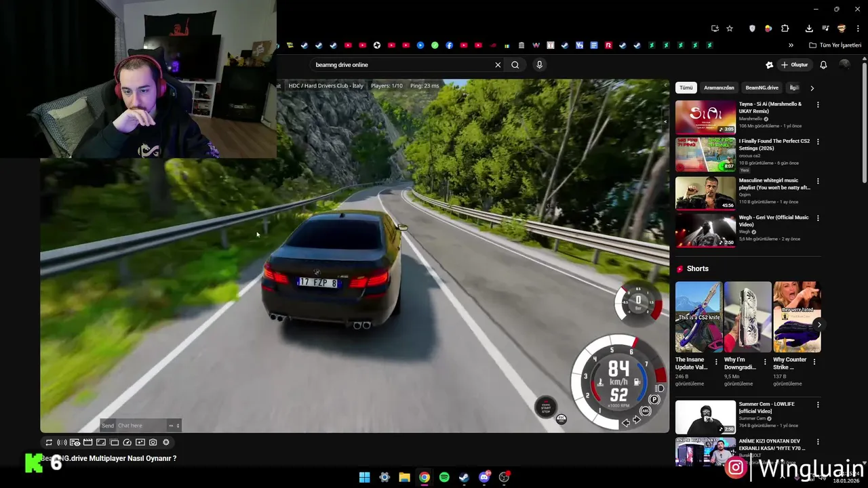Click the screenshot camera icon under the video
The width and height of the screenshot is (868, 488).
point(153,443)
